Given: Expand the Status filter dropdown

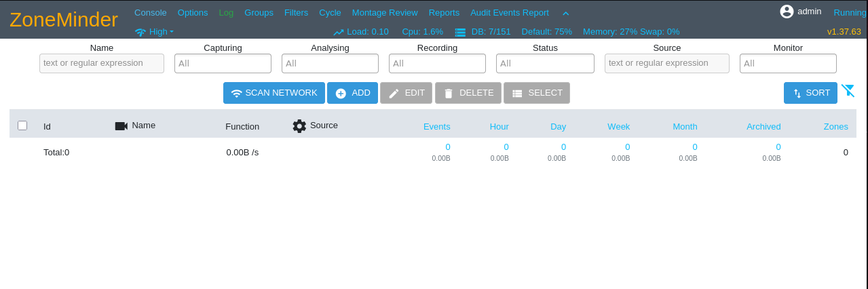Looking at the screenshot, I should click(x=545, y=63).
